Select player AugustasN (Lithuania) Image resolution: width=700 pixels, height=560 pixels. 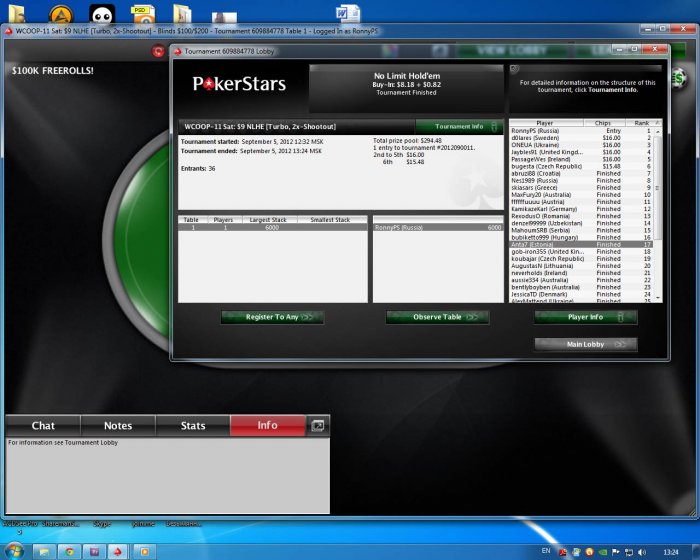581,266
